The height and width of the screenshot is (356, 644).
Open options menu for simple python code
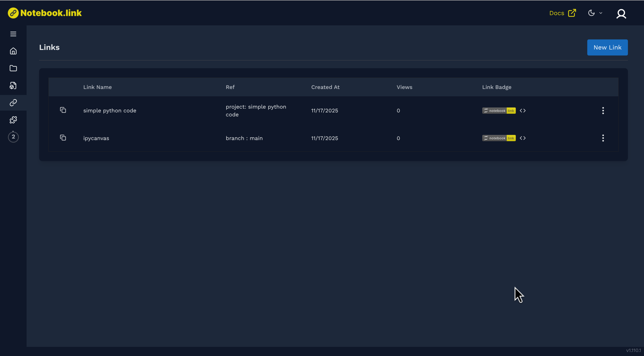click(603, 111)
